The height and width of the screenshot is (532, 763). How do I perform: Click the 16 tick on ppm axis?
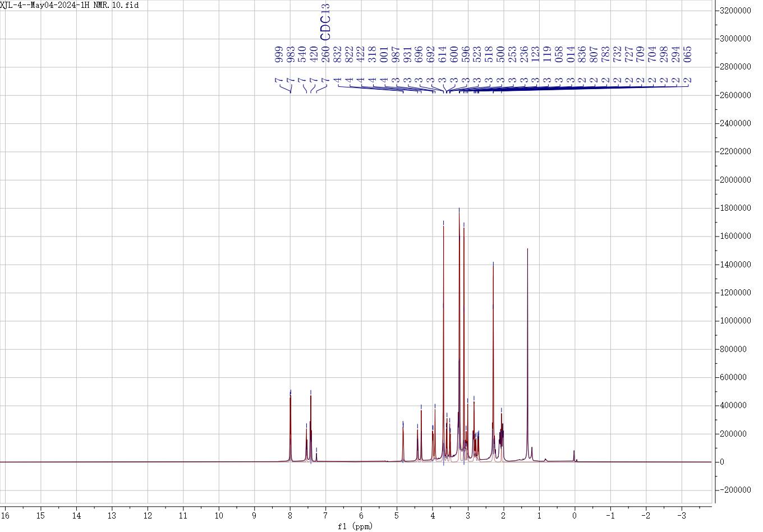click(x=6, y=514)
